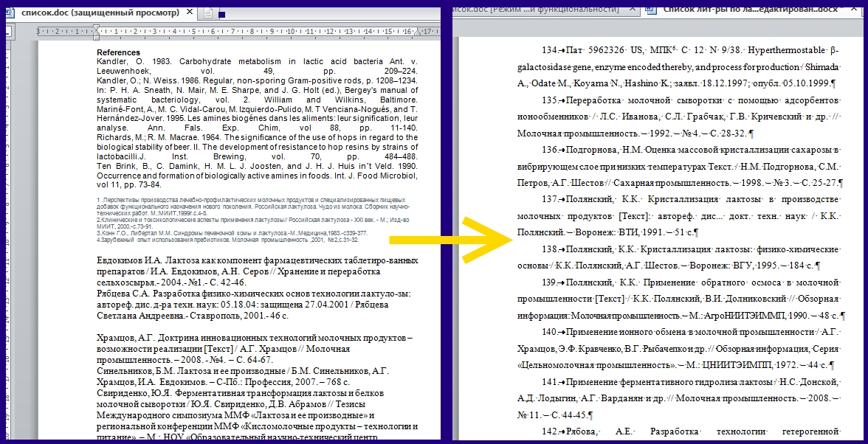
Task: Click 'Рябцева С.А. Разработка физико-химических основ' line
Action: (254, 294)
